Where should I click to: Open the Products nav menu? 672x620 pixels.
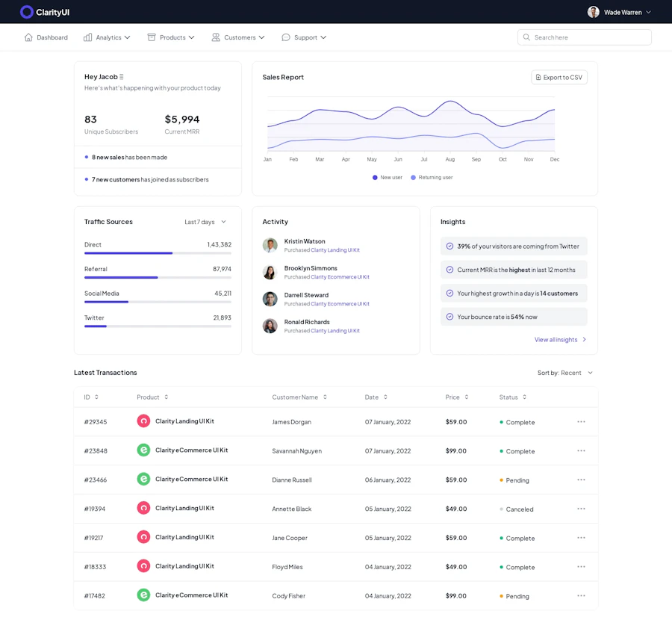pos(171,37)
